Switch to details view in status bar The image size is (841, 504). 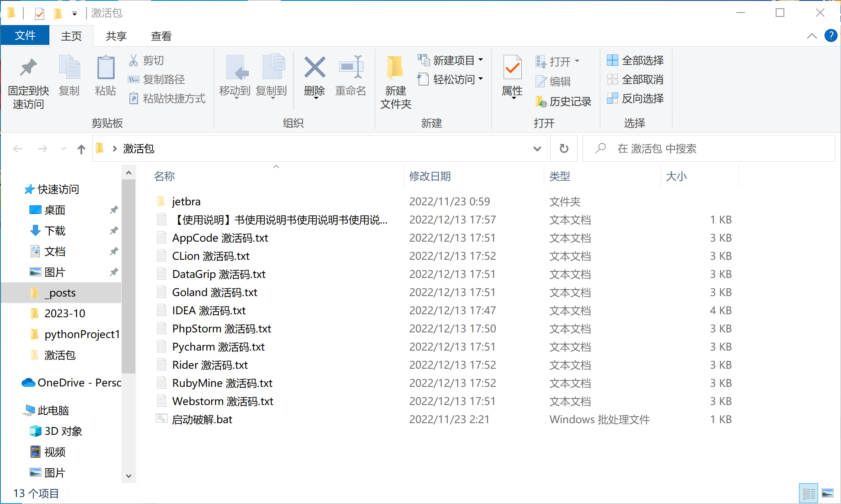coord(809,493)
